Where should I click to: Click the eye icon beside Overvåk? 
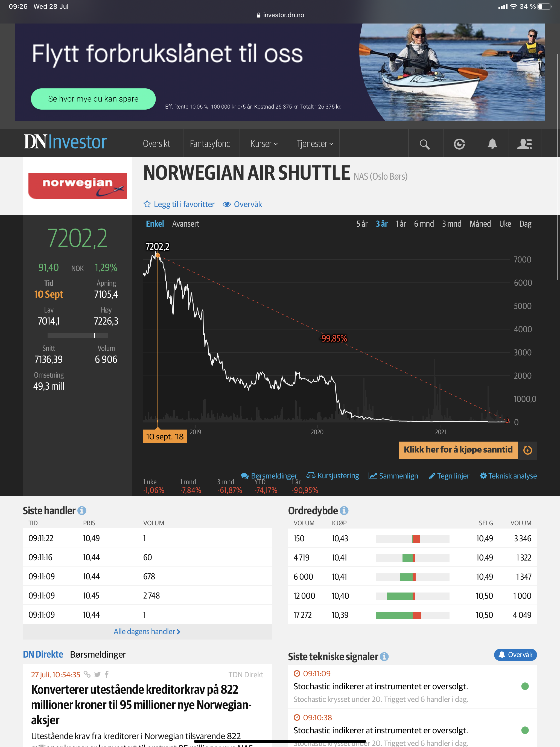click(x=227, y=204)
